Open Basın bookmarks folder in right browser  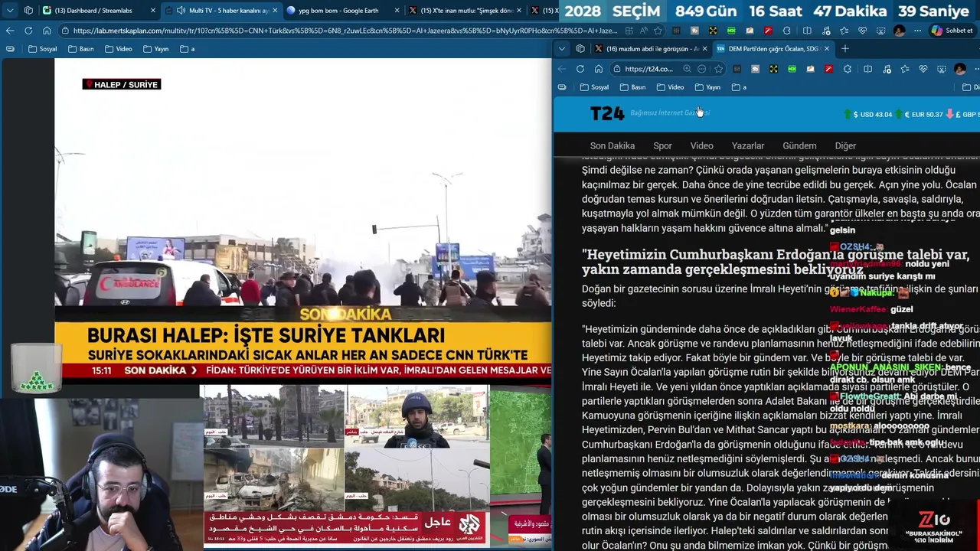632,87
